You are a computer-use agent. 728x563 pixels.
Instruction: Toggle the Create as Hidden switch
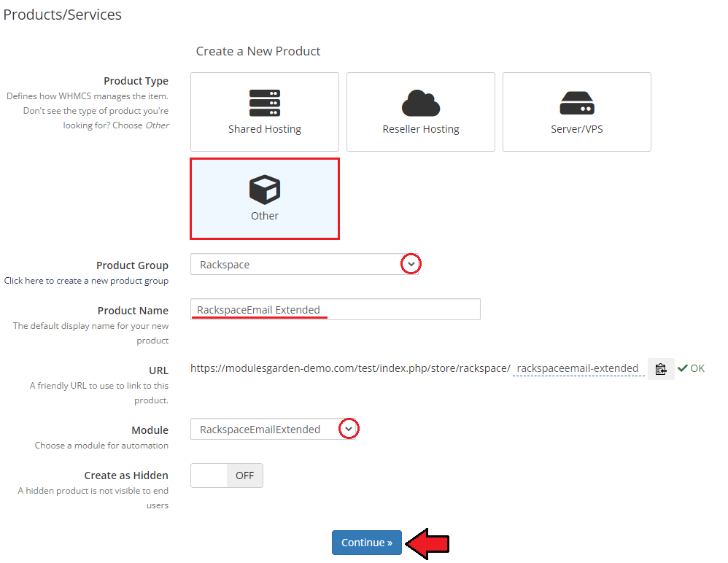tap(227, 475)
